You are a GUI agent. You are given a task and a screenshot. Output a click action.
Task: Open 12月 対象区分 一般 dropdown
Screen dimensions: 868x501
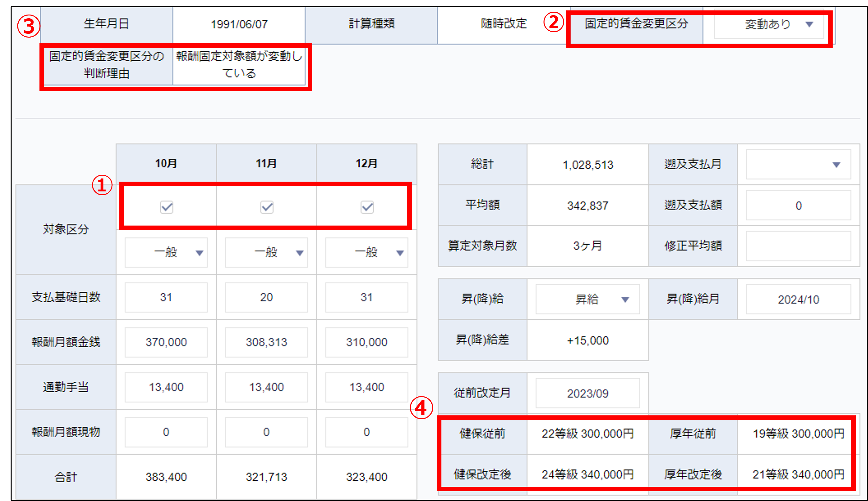(x=367, y=253)
